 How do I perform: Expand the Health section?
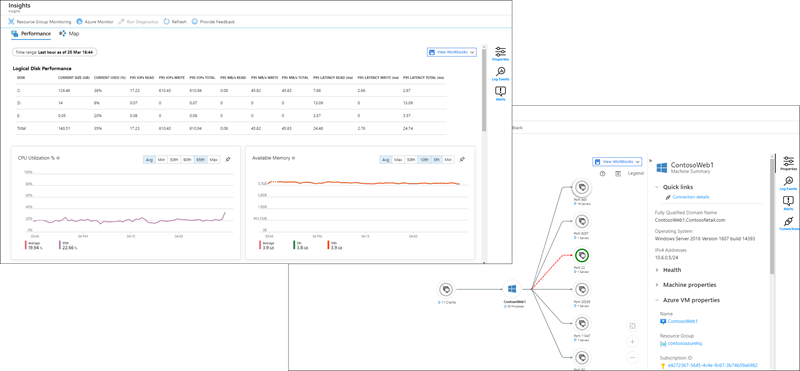[x=668, y=270]
